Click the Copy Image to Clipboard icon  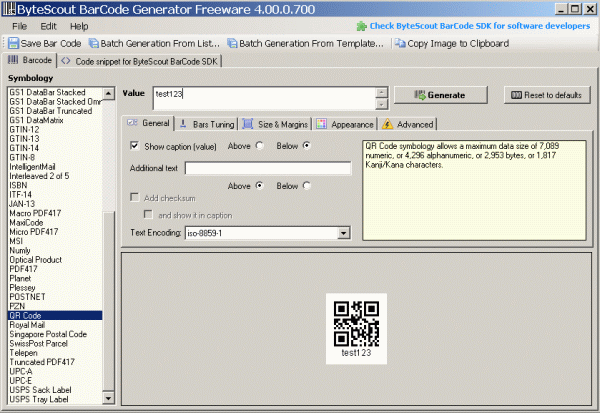click(400, 43)
